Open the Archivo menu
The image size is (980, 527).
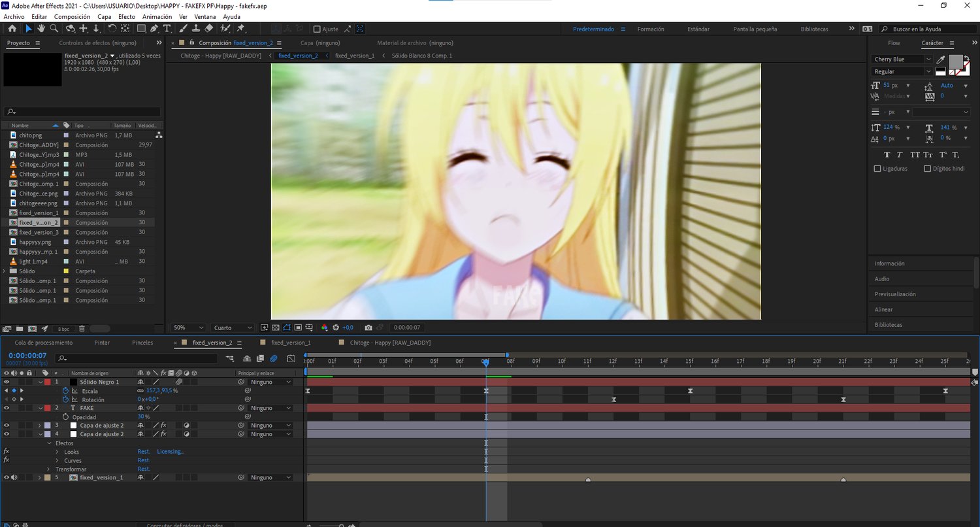(14, 17)
